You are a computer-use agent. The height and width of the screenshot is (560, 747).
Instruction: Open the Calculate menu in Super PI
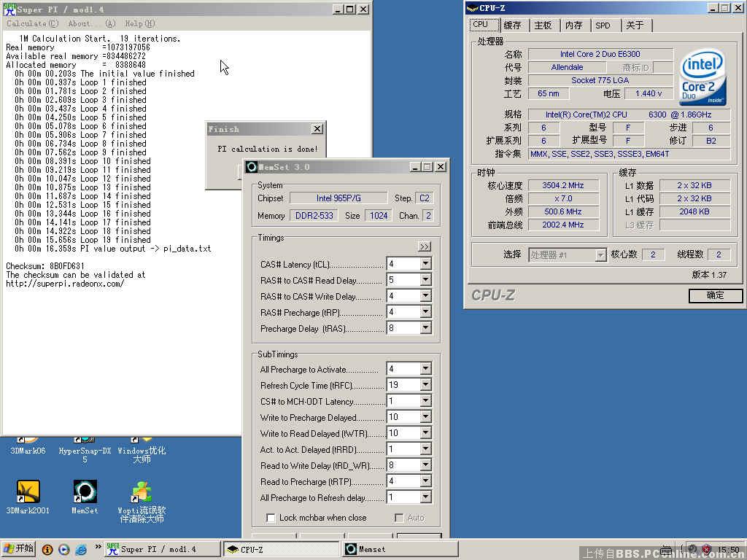tap(32, 23)
